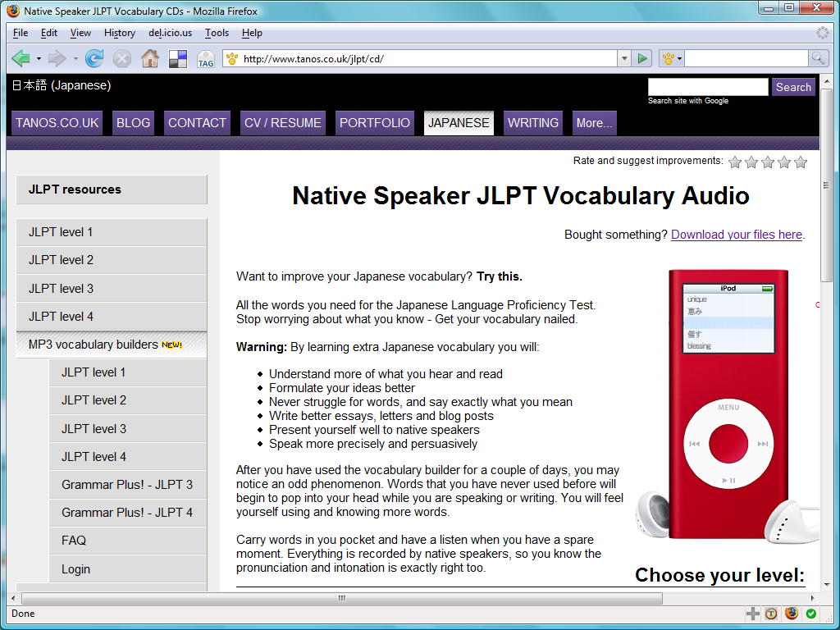Expand the address bar URL history dropdown
Screen dimensions: 840x630
coord(624,58)
